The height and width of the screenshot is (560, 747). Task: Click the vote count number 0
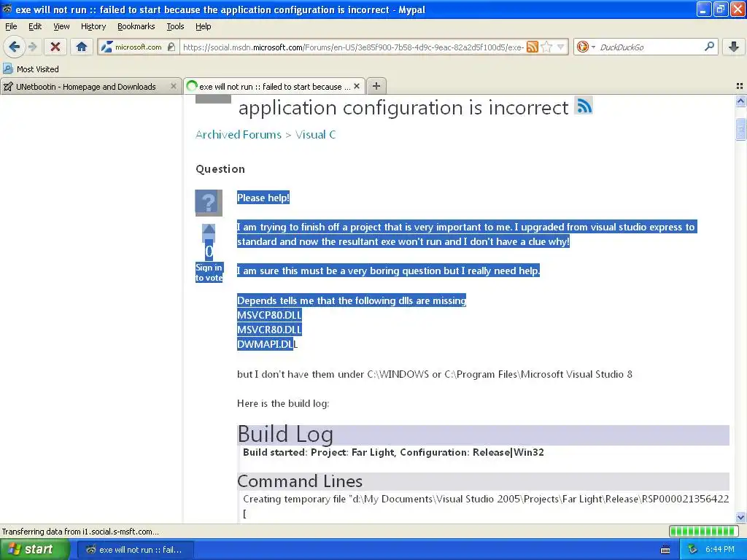click(209, 252)
